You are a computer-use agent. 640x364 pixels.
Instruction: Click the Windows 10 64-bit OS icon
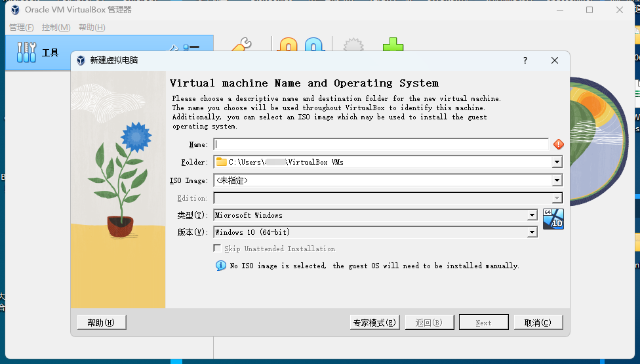(553, 218)
